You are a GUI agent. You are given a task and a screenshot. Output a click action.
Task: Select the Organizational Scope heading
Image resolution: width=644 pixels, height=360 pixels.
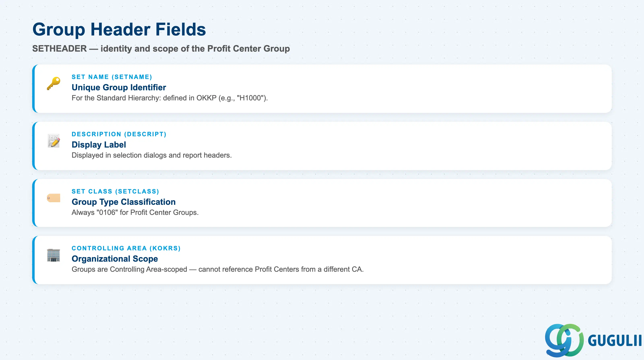point(115,259)
